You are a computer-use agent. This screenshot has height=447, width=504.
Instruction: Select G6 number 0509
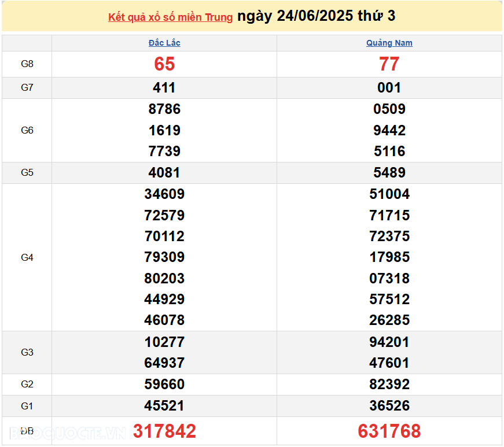(x=389, y=109)
